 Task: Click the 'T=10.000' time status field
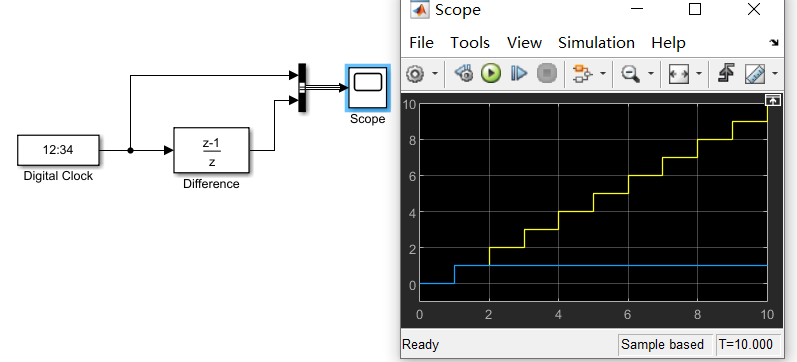click(747, 345)
